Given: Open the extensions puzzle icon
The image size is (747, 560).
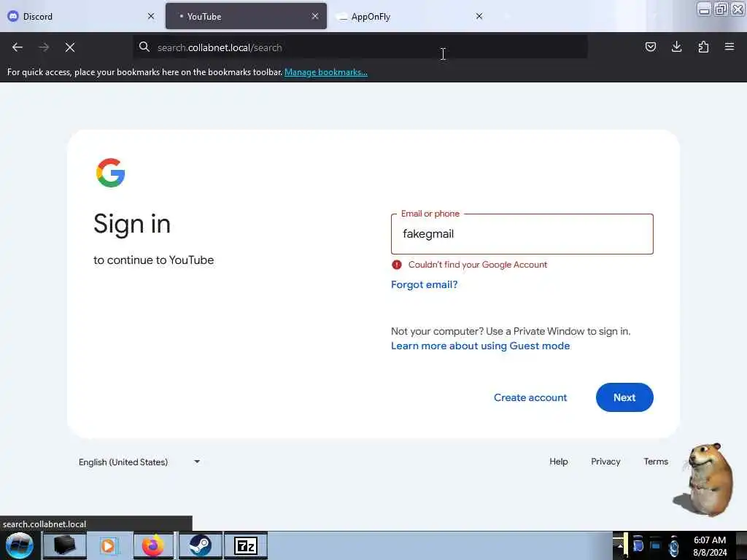Looking at the screenshot, I should 703,47.
